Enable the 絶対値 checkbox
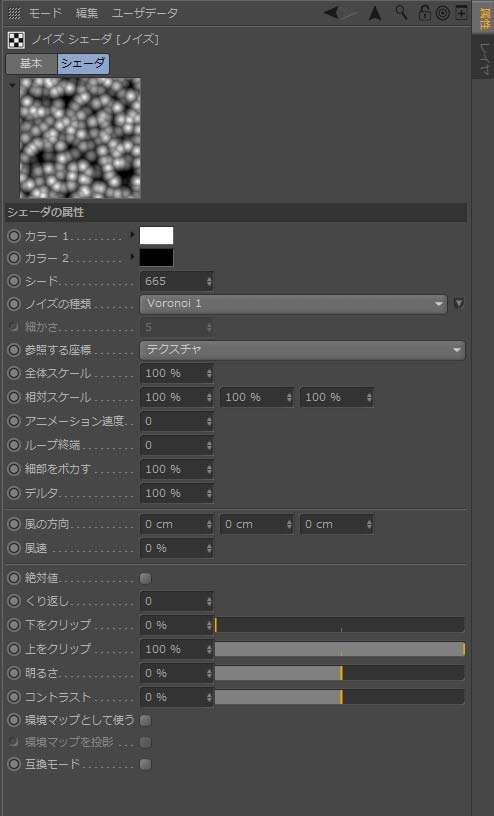The width and height of the screenshot is (494, 816). 146,578
